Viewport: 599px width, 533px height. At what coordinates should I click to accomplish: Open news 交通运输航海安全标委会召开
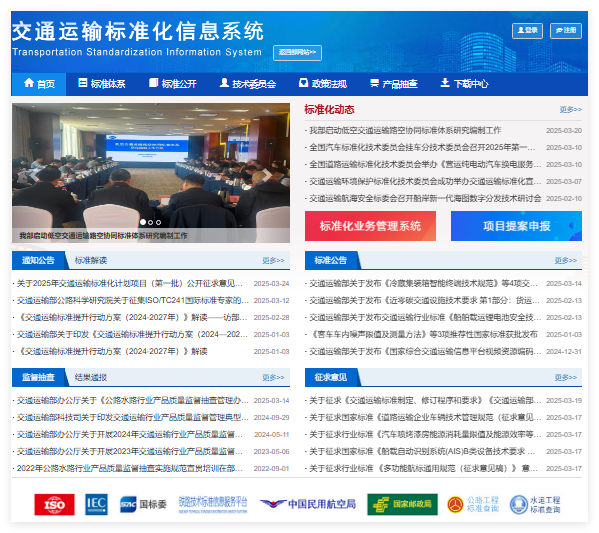(425, 198)
